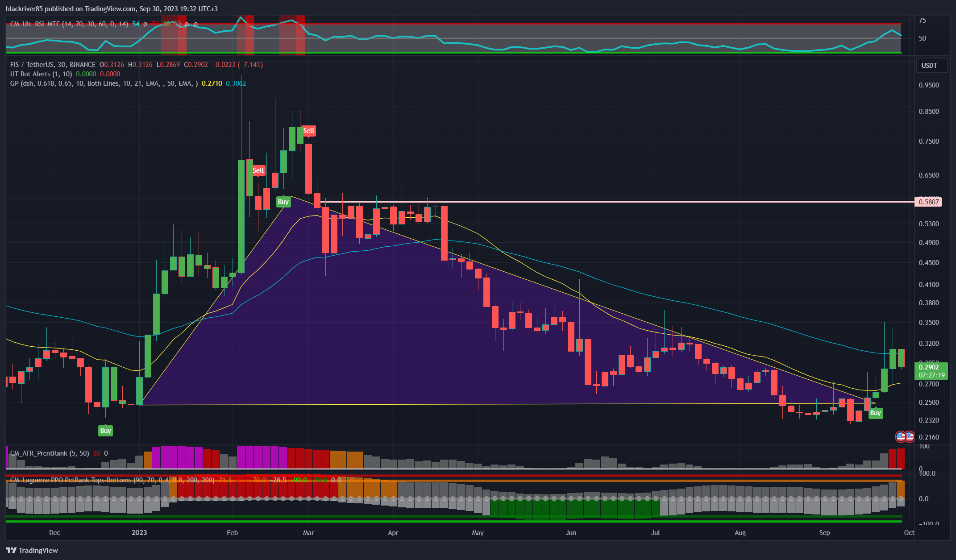Click the 0.9500 price axis label
Viewport: 956px width, 560px height.
[929, 85]
